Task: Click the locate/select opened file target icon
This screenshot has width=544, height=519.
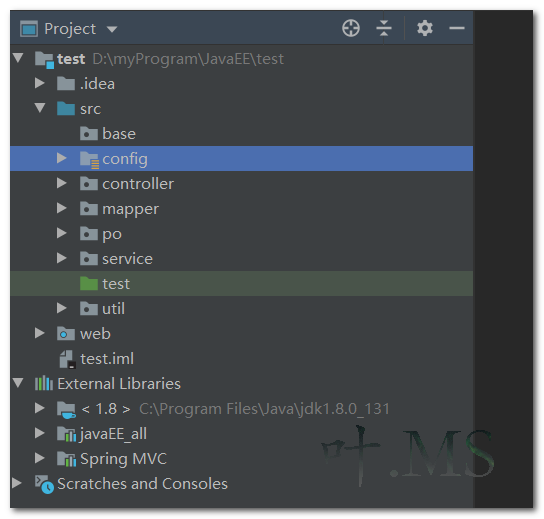Action: [351, 28]
